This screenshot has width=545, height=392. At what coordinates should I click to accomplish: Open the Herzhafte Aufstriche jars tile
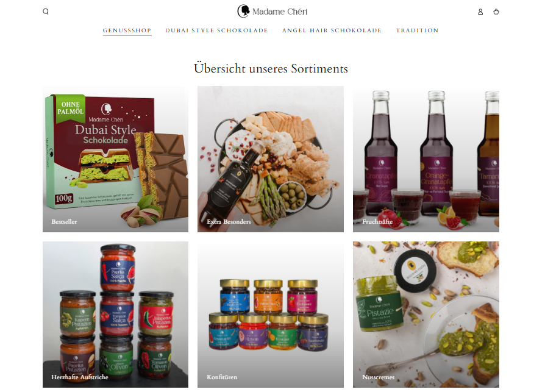pyautogui.click(x=115, y=315)
